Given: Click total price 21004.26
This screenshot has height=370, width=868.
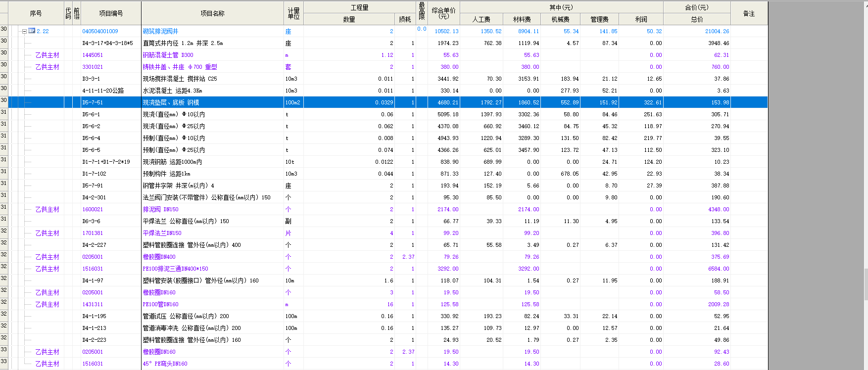Looking at the screenshot, I should [717, 31].
